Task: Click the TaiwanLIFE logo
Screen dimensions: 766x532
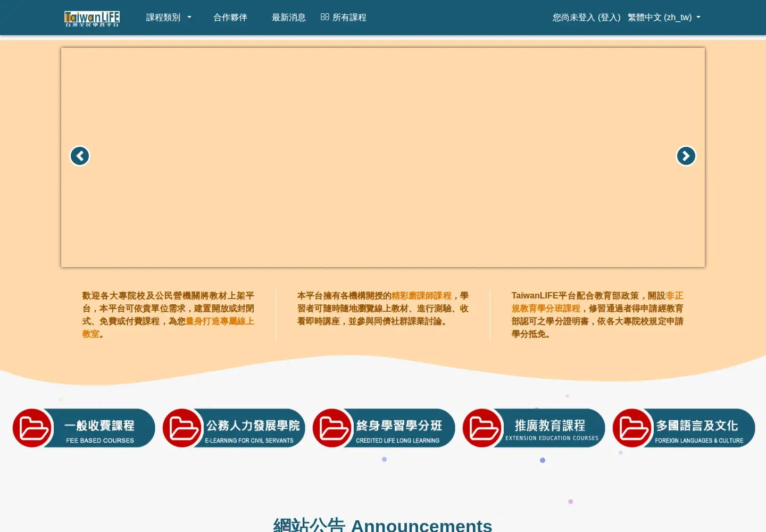Action: [92, 18]
